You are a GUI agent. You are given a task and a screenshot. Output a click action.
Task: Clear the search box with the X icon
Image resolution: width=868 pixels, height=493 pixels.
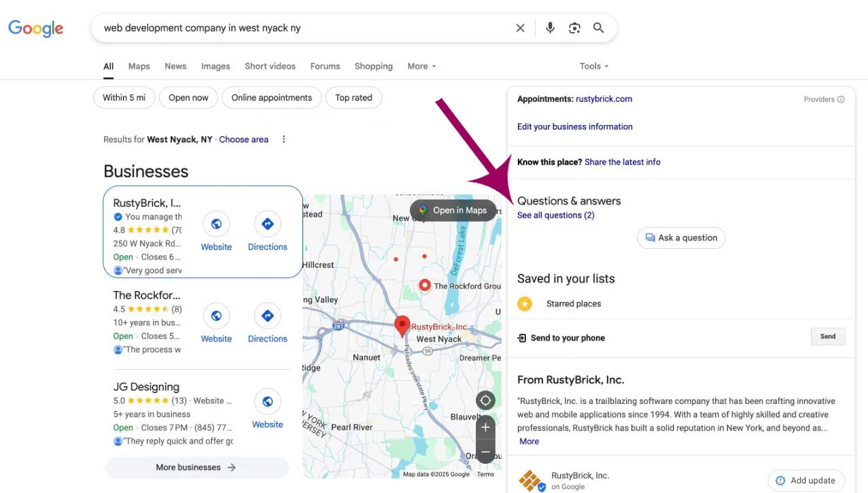point(520,28)
